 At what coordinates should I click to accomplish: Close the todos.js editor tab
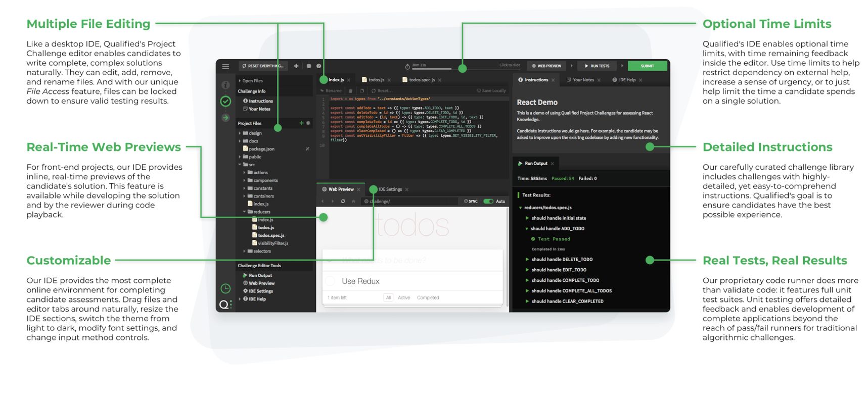coord(389,80)
